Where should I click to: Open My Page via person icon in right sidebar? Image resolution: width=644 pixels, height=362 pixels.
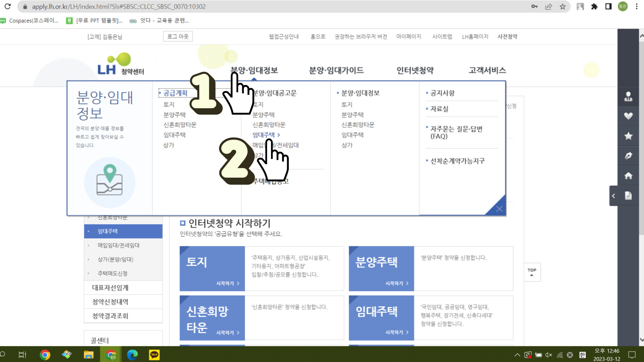[x=629, y=97]
